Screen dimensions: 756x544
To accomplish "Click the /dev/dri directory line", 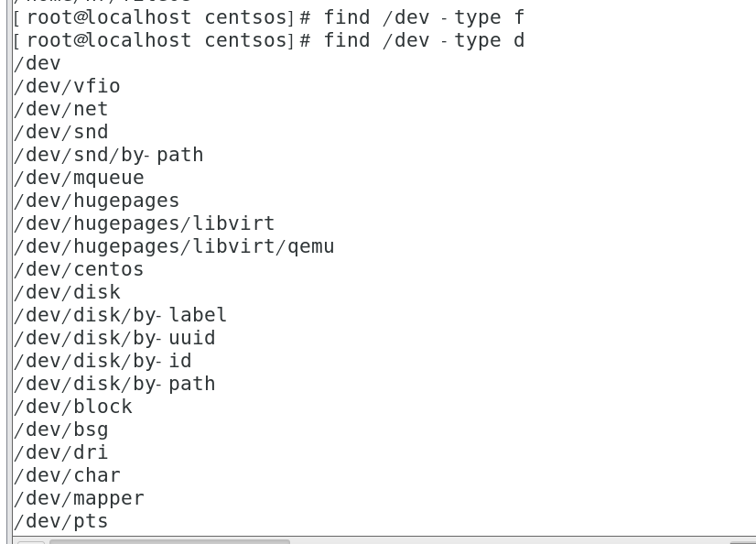I will click(60, 452).
